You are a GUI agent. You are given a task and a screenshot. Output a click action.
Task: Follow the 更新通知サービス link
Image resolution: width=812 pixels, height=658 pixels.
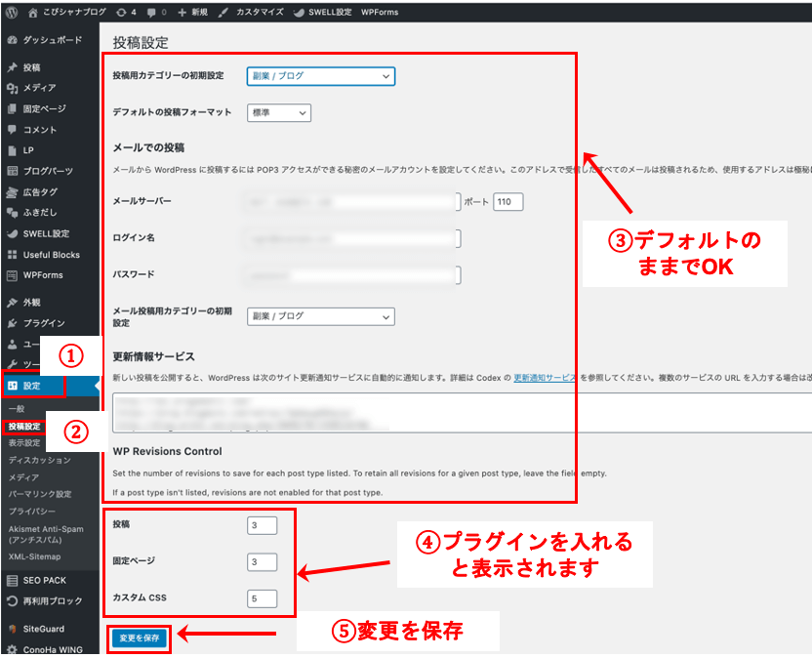click(x=545, y=378)
